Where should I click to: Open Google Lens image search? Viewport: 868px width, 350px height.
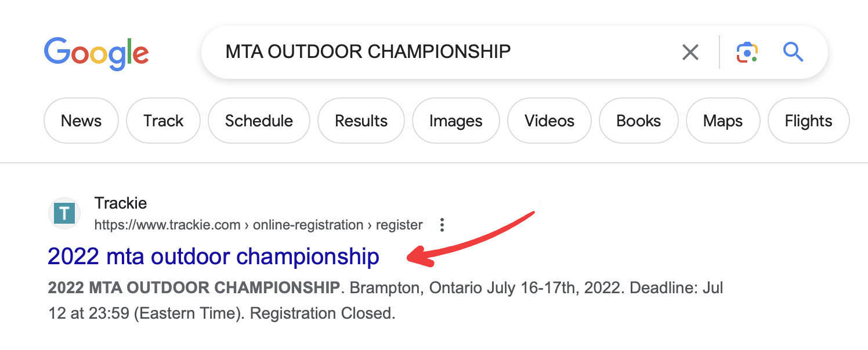tap(747, 52)
